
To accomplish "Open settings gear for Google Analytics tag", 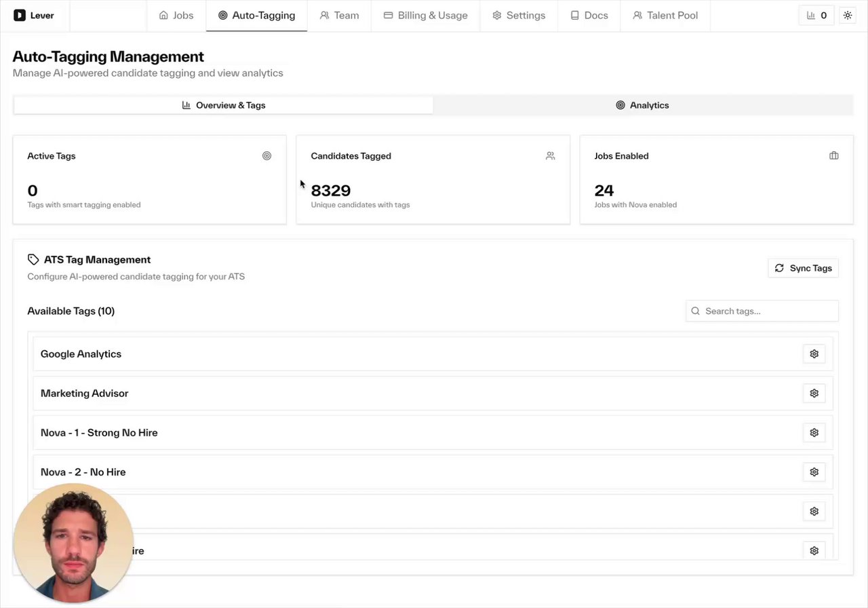I will pyautogui.click(x=814, y=354).
